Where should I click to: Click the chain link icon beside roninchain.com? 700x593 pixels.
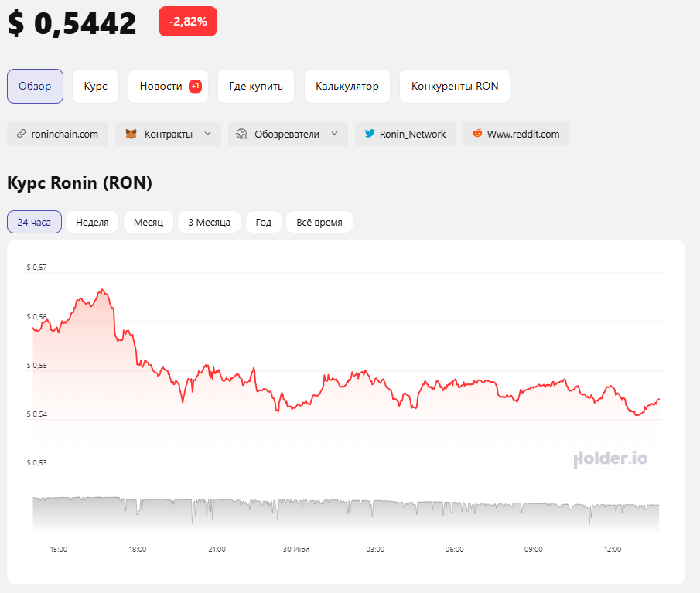tap(21, 134)
